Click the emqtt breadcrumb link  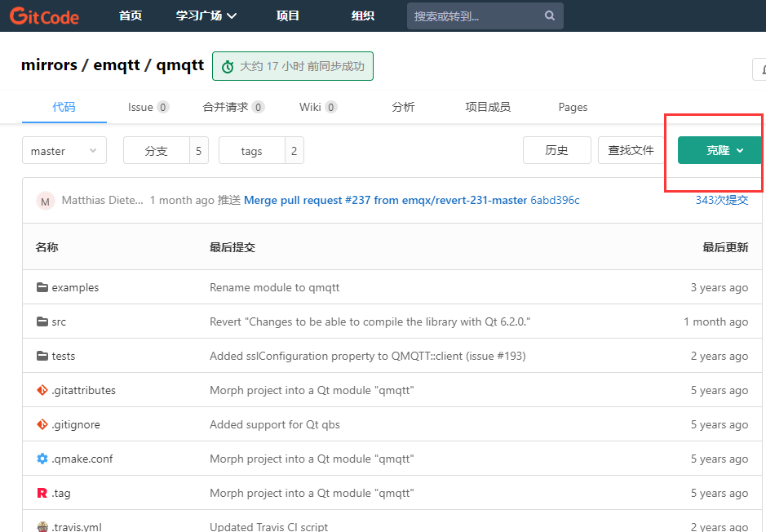[117, 64]
